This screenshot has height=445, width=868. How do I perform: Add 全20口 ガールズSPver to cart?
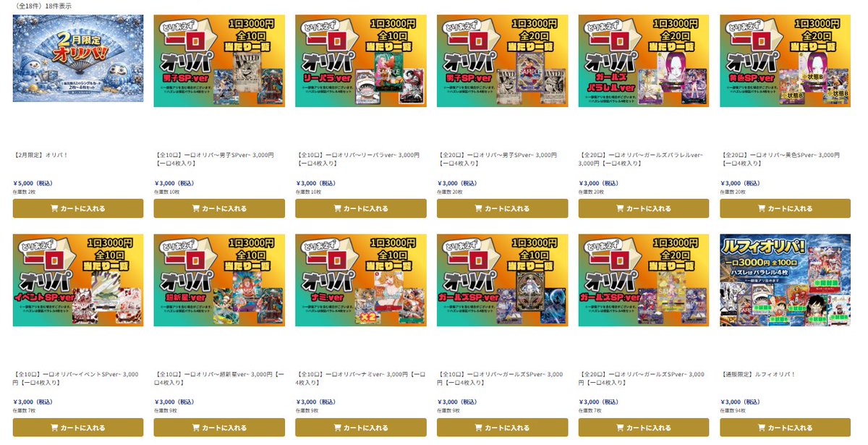(x=644, y=428)
